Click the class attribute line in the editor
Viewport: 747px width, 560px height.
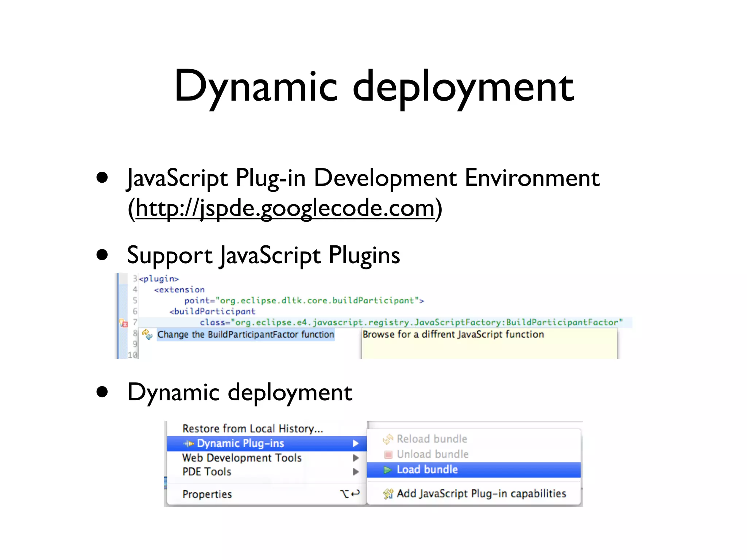point(411,323)
